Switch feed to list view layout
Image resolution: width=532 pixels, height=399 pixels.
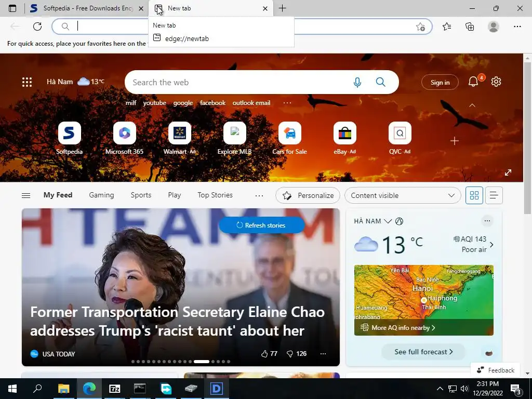(x=494, y=195)
